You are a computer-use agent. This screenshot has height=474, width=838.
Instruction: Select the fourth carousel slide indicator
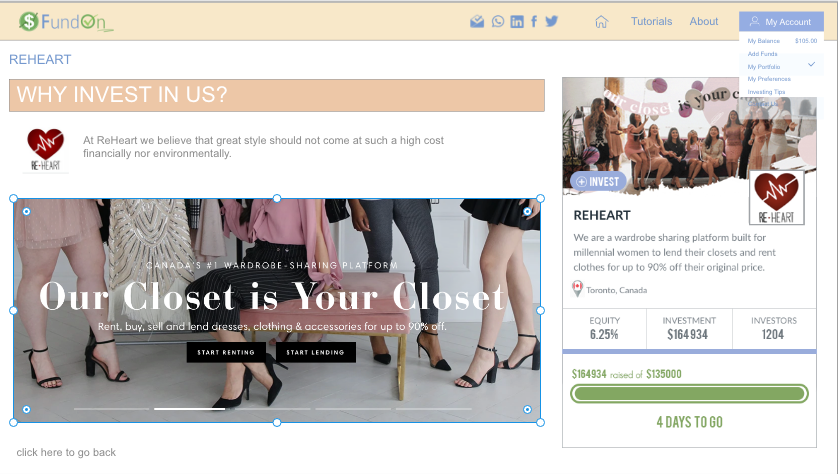353,409
